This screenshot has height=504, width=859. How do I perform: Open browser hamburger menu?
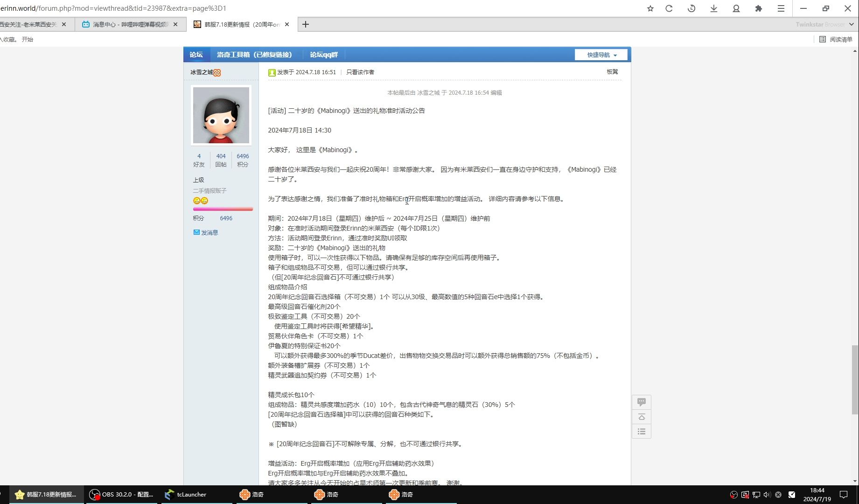(781, 8)
